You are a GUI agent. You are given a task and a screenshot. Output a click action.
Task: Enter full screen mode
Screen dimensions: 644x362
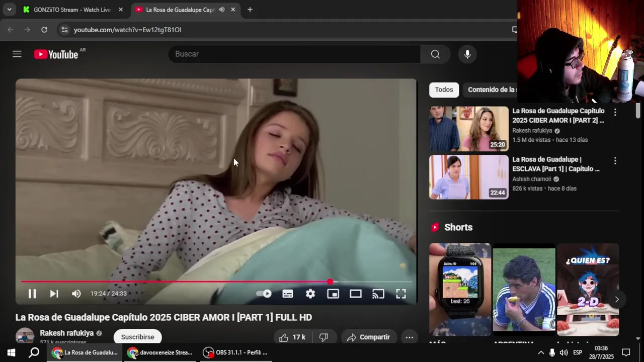(x=401, y=294)
